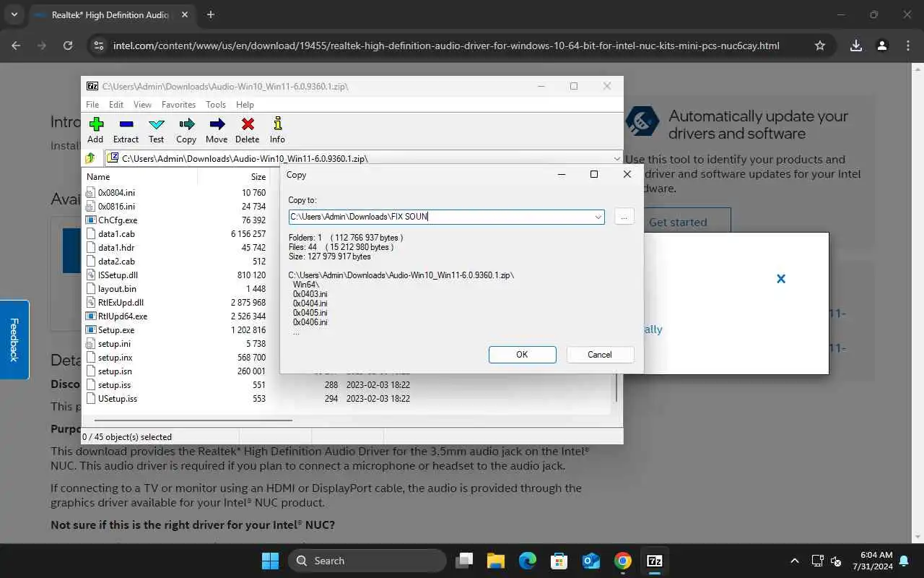Open the 7-Zip taskbar icon
The width and height of the screenshot is (924, 578).
tap(655, 561)
